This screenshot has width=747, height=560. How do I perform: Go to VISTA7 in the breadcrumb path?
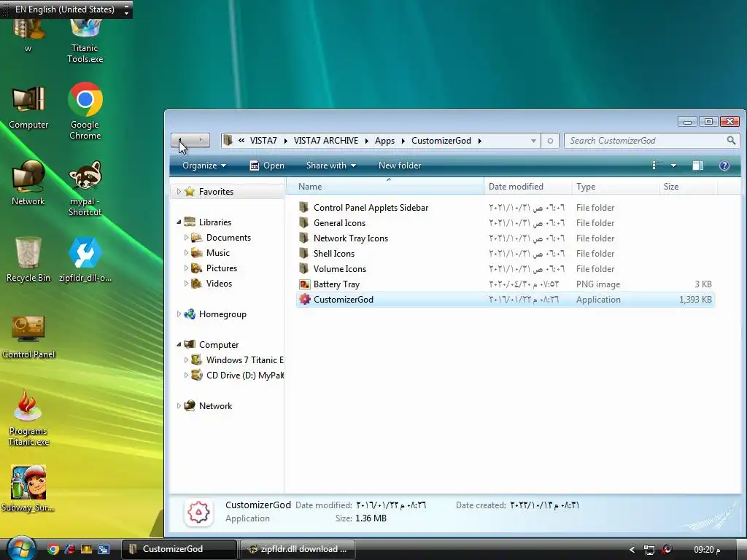pyautogui.click(x=263, y=141)
